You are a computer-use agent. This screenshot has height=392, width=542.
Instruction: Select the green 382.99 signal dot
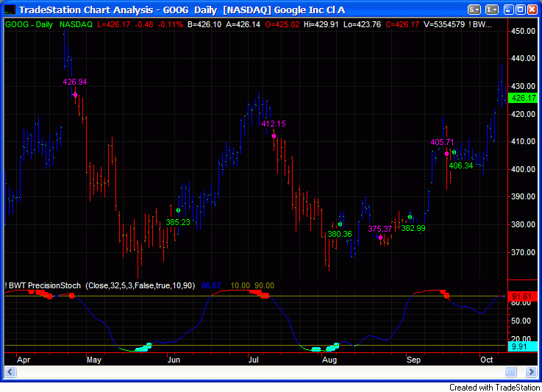click(410, 217)
